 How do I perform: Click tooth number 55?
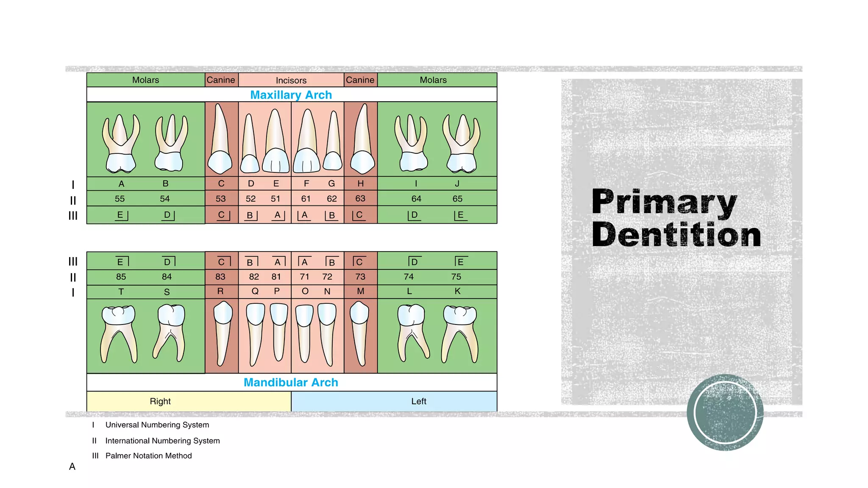click(120, 199)
